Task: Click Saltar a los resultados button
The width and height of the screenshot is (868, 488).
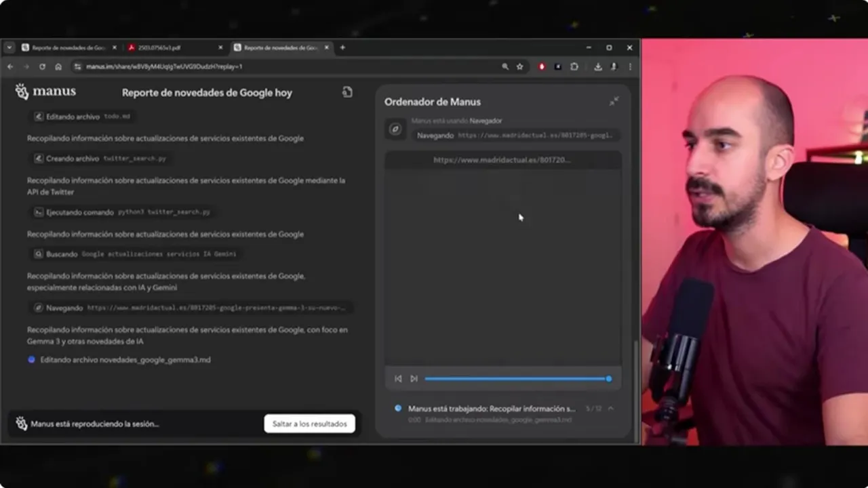Action: coord(309,424)
